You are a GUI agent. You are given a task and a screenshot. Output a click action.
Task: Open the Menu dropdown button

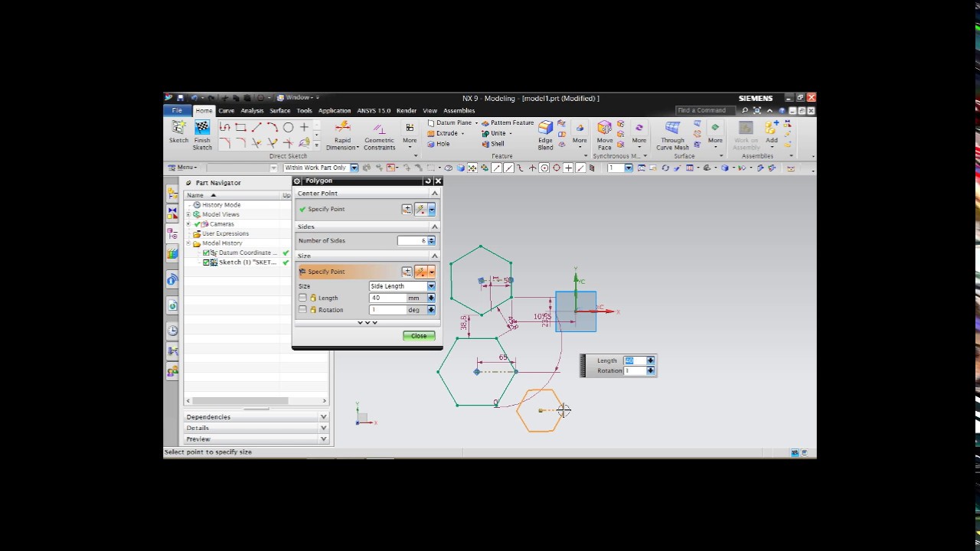click(x=182, y=168)
